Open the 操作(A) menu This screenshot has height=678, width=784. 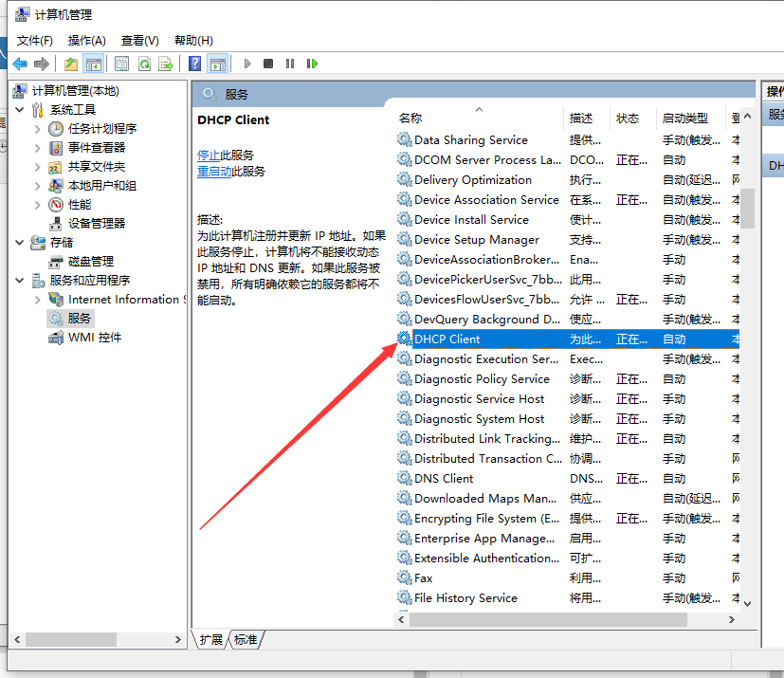pyautogui.click(x=86, y=40)
